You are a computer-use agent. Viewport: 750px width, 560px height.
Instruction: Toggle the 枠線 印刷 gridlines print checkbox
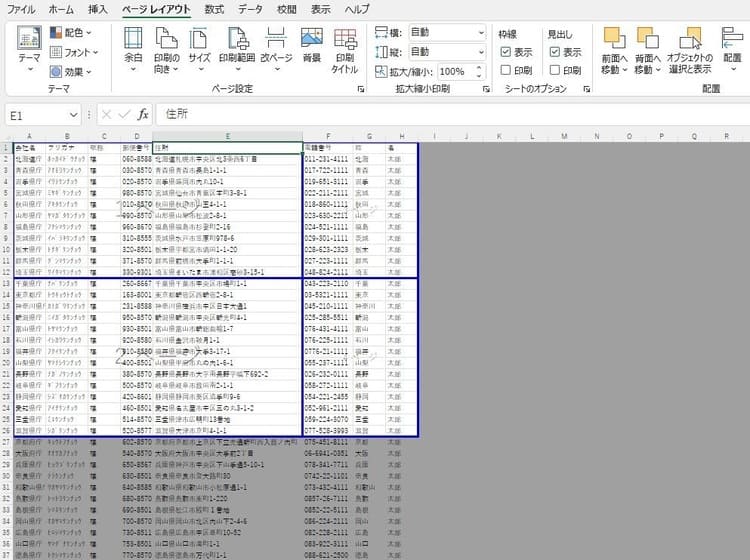(506, 70)
